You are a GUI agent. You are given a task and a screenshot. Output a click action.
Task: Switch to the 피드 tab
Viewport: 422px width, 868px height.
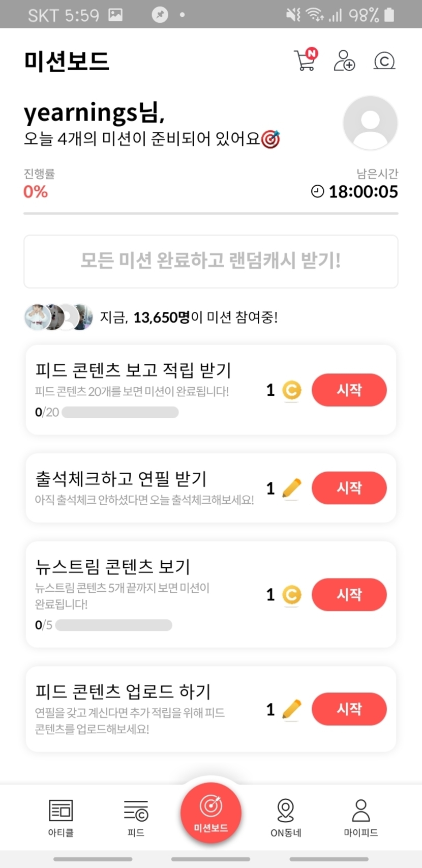pyautogui.click(x=136, y=817)
